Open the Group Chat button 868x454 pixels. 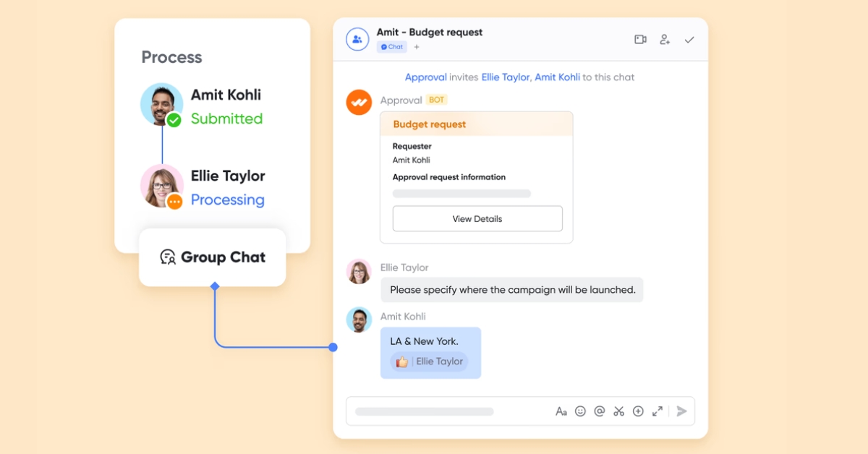pos(213,257)
